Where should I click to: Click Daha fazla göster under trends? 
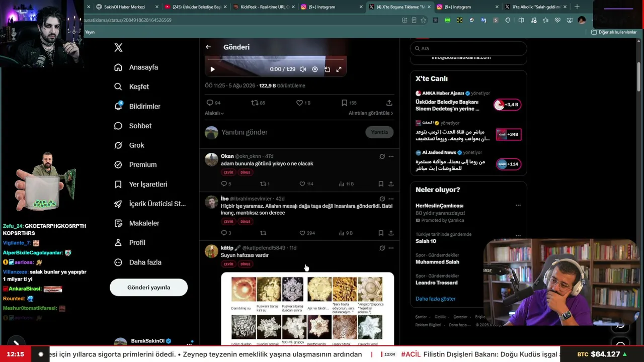(x=436, y=299)
